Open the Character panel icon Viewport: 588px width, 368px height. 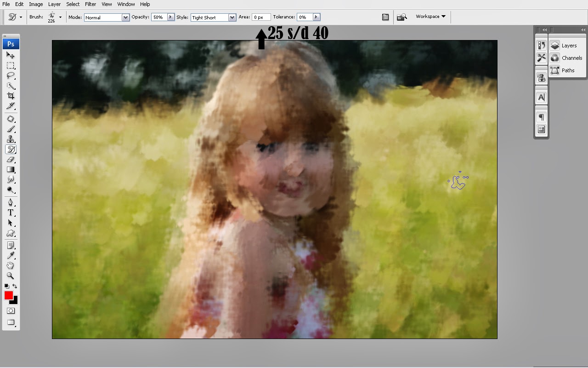coord(541,98)
